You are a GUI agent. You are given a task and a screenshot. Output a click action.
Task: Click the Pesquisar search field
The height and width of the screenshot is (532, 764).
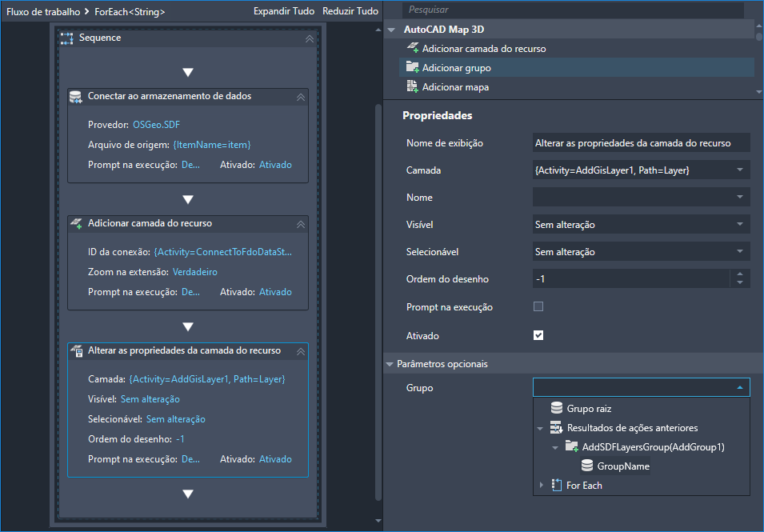coord(573,10)
